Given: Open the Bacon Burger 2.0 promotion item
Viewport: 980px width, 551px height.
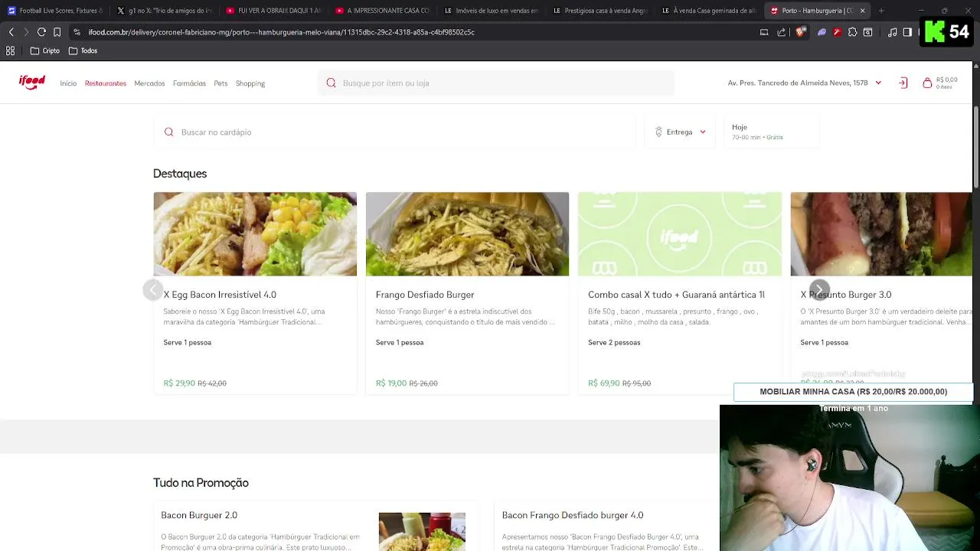Looking at the screenshot, I should pos(315,527).
